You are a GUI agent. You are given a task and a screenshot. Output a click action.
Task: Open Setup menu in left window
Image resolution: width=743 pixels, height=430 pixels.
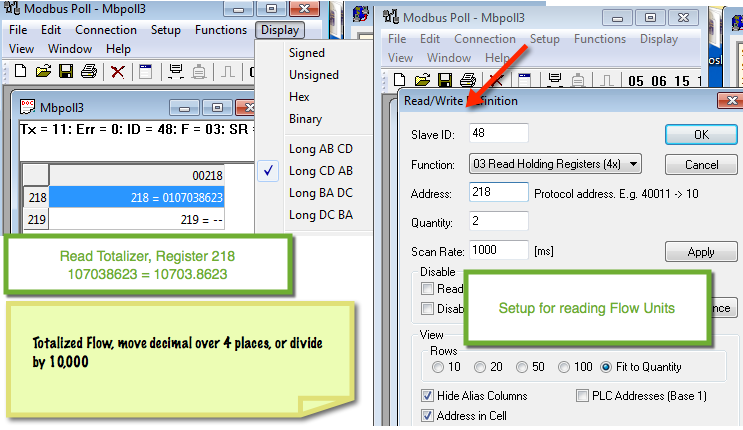[165, 30]
